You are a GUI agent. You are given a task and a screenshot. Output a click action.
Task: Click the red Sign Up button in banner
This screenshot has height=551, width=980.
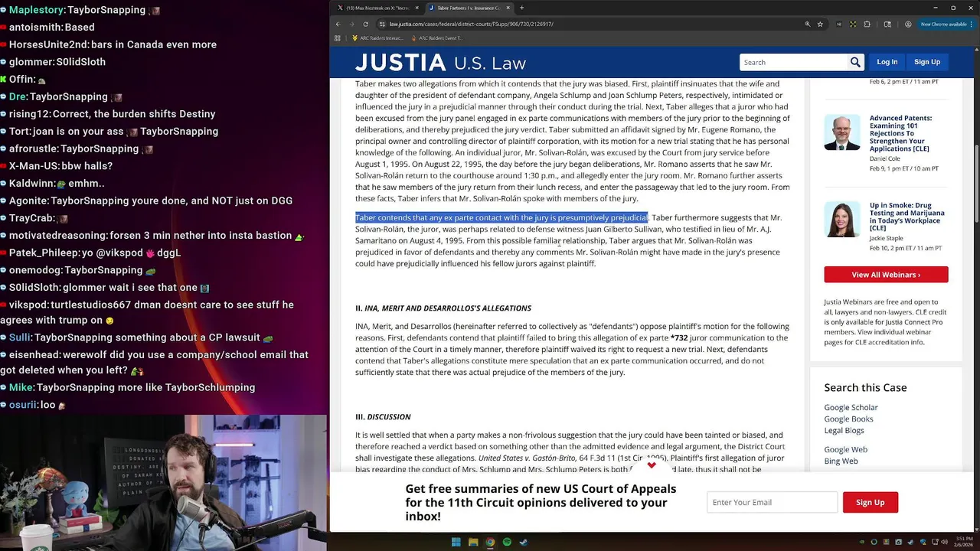870,502
